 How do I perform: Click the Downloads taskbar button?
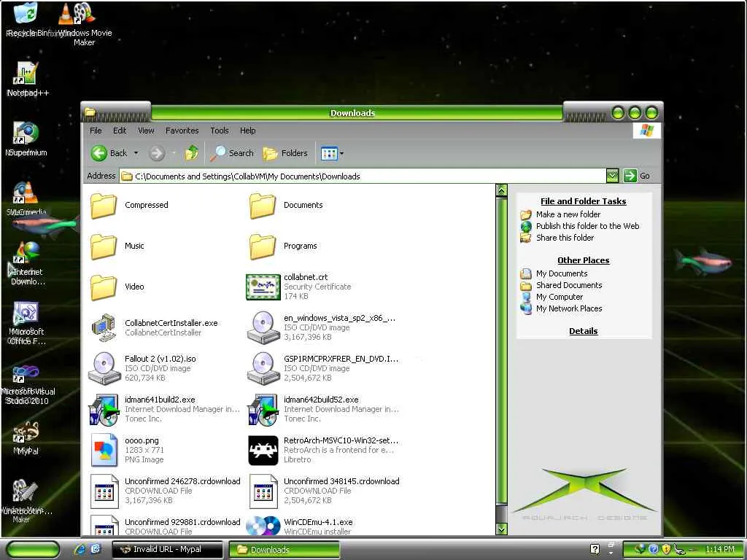pos(285,550)
